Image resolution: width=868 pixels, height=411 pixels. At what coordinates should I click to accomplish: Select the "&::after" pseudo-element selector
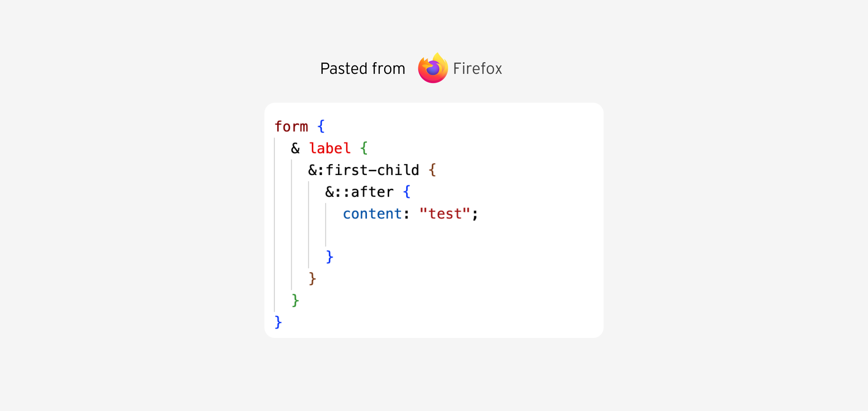[x=359, y=192]
